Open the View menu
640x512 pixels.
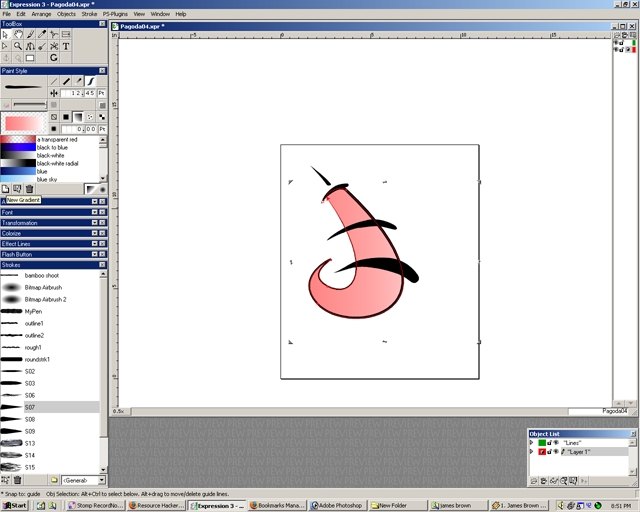pyautogui.click(x=139, y=14)
